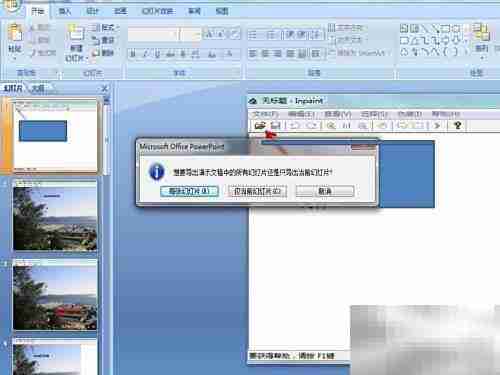Toggle Align Text Right
Screen dimensions: 500x375
[278, 54]
